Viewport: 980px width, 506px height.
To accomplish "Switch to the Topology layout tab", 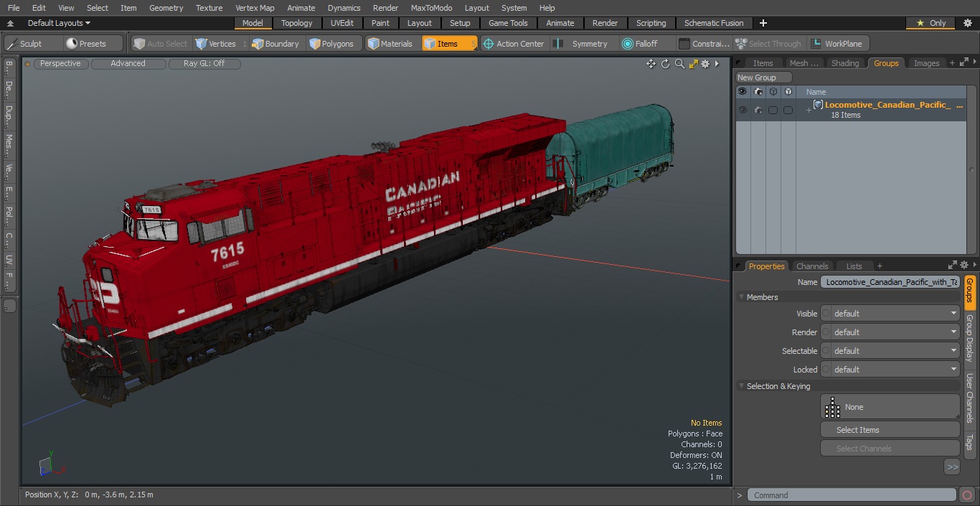I will (297, 23).
